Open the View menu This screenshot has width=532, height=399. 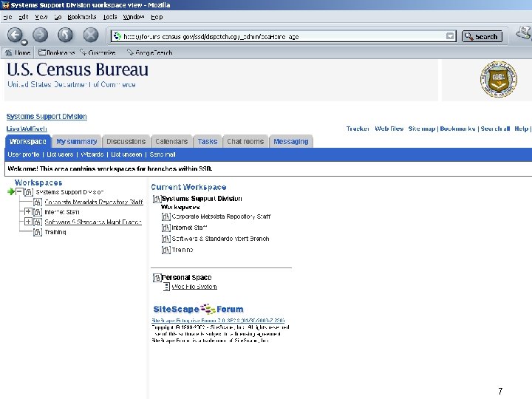(41, 17)
